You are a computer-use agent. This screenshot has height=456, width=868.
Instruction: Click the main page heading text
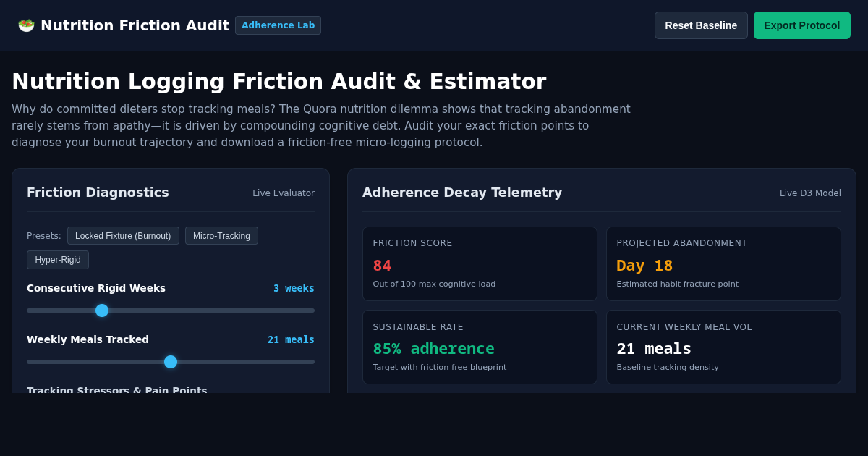[x=279, y=82]
